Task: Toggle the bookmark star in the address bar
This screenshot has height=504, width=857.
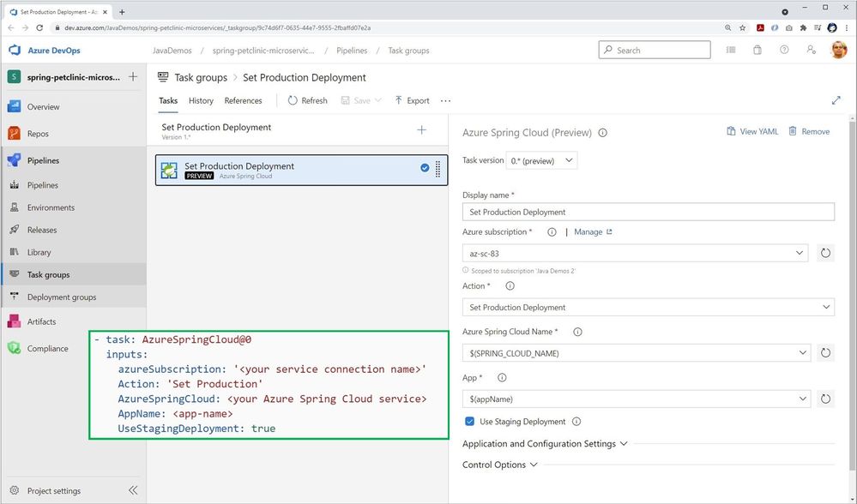Action: click(x=742, y=27)
